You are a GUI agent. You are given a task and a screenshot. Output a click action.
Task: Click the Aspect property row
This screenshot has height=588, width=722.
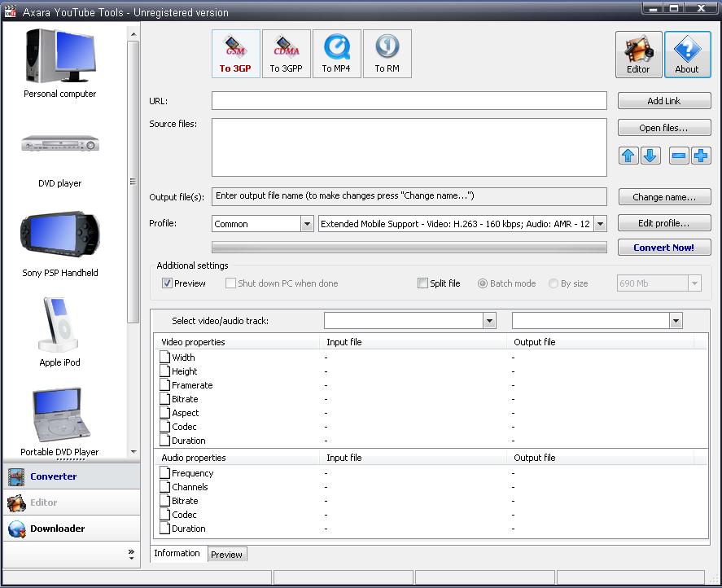[x=431, y=412]
